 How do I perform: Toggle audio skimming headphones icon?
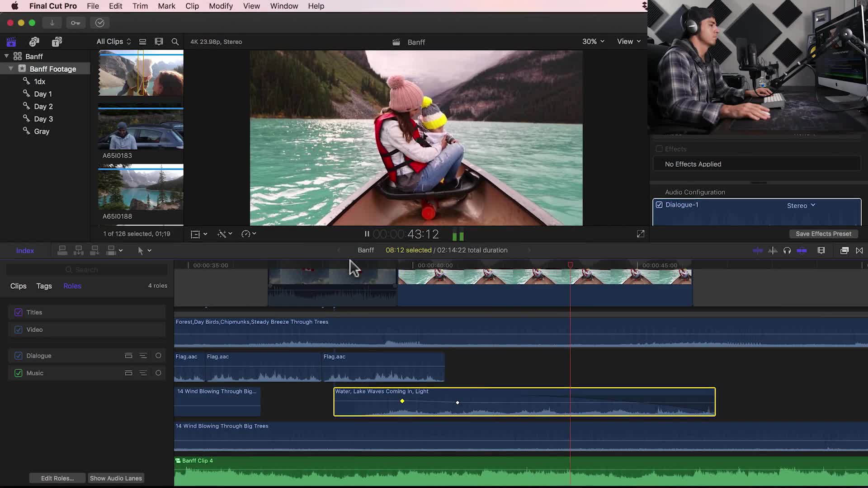(x=787, y=251)
